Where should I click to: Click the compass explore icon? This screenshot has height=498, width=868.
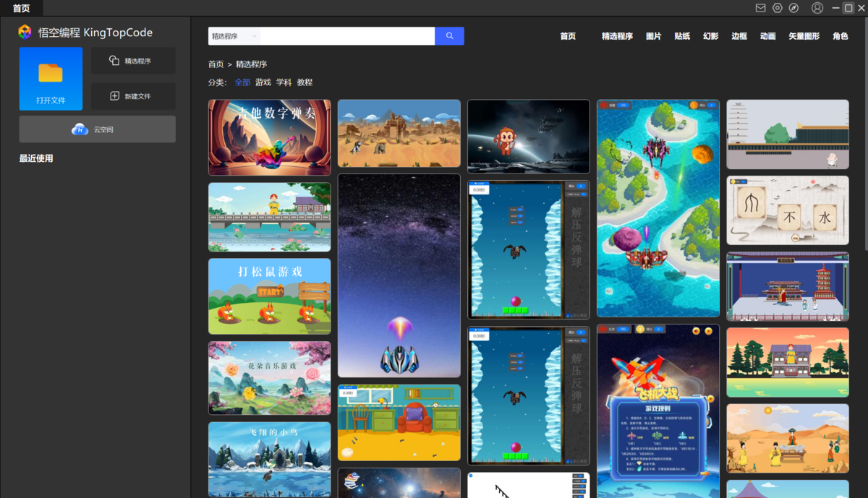coord(794,8)
